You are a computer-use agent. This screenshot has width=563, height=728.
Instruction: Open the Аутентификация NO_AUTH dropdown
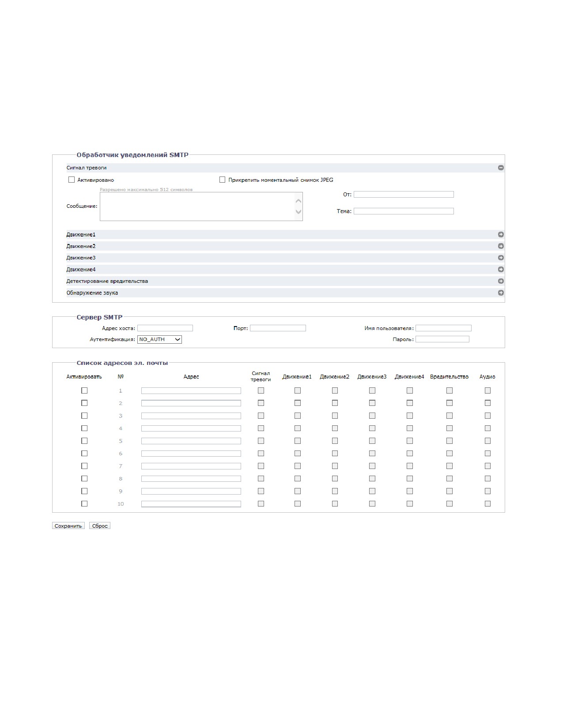(160, 339)
